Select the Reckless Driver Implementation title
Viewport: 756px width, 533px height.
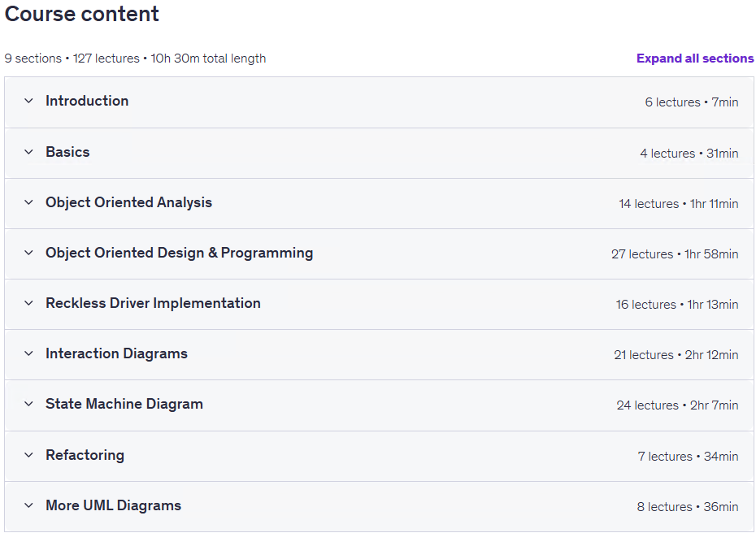[154, 303]
